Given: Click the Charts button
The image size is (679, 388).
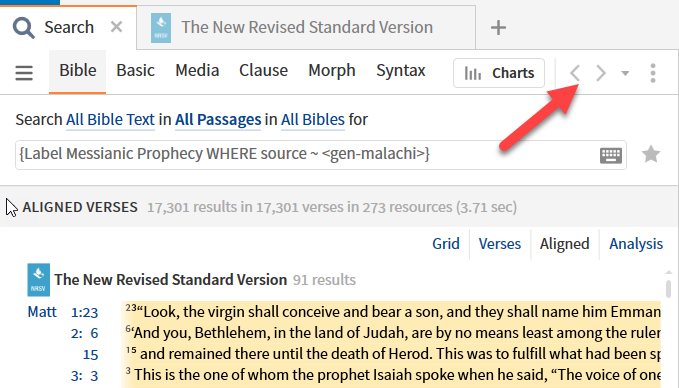Looking at the screenshot, I should (499, 73).
